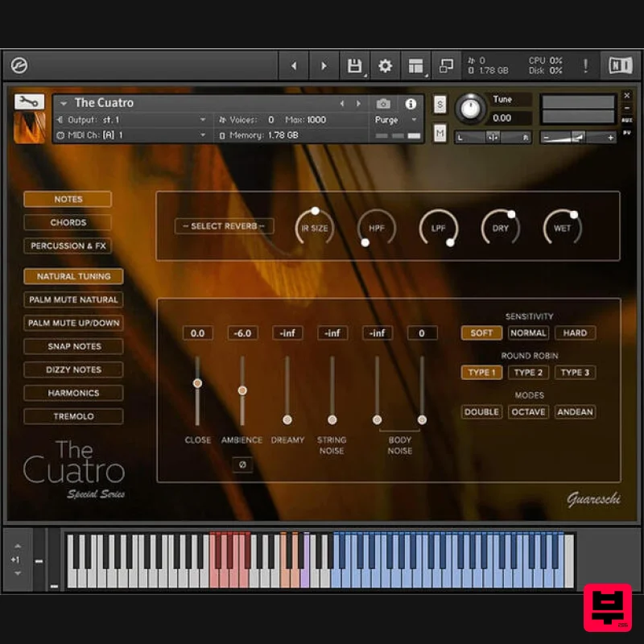Click the DREAMY mix slider handle

287,419
